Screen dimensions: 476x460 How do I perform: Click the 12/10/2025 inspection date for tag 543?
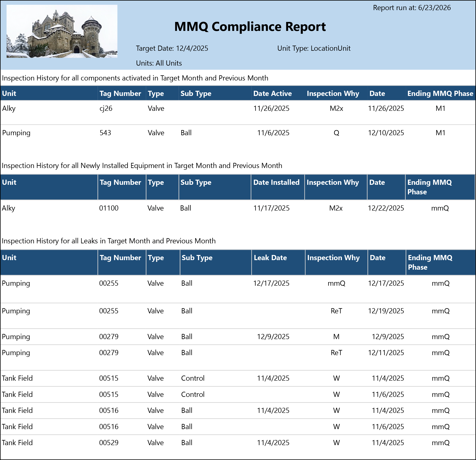(386, 133)
